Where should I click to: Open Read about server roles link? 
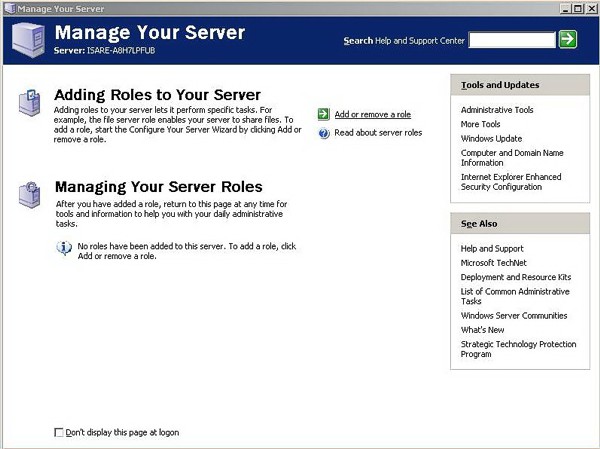click(x=378, y=132)
